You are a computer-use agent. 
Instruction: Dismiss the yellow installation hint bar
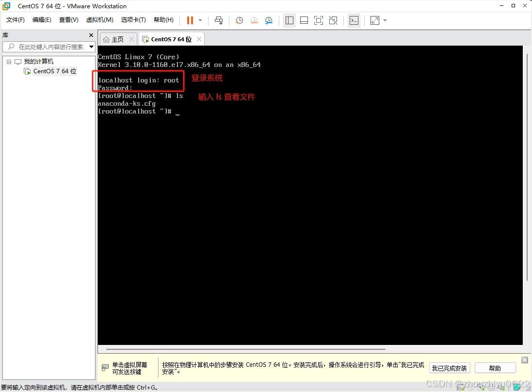[525, 360]
